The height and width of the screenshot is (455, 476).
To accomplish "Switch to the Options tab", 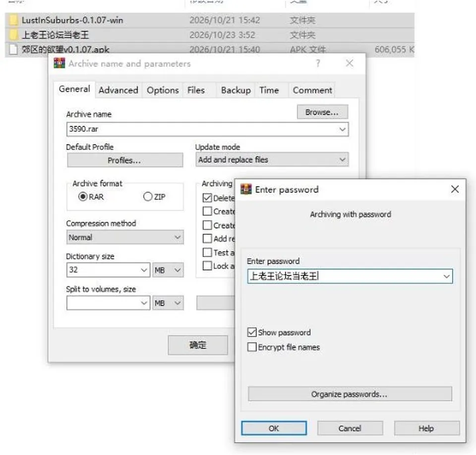I will [163, 90].
